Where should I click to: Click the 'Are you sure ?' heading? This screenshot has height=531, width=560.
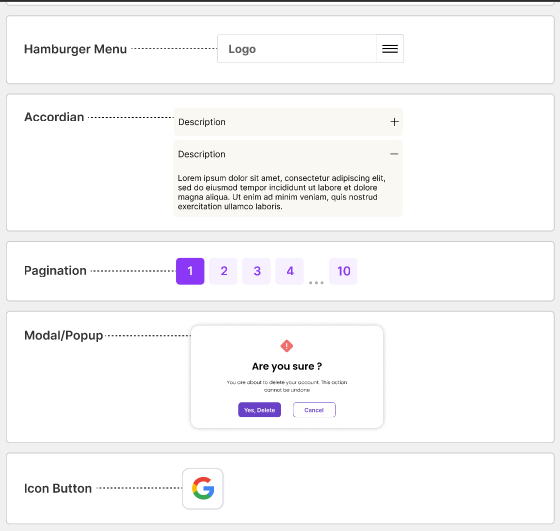[287, 366]
